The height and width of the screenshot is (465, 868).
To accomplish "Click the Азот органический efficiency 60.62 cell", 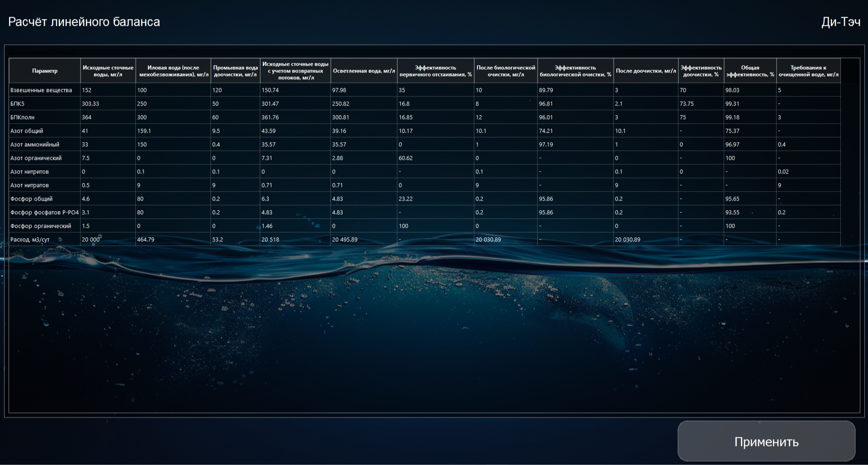I will point(405,158).
